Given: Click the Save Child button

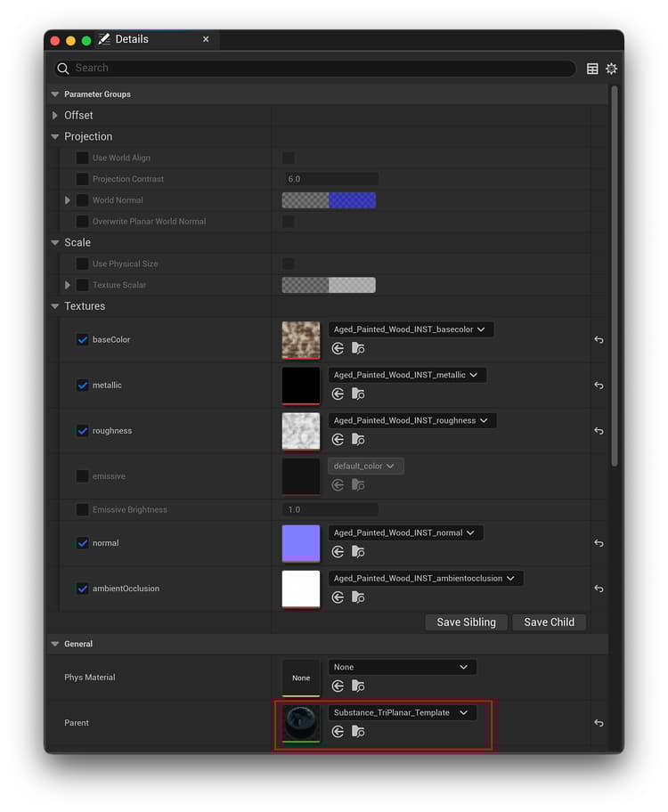Looking at the screenshot, I should [x=549, y=622].
